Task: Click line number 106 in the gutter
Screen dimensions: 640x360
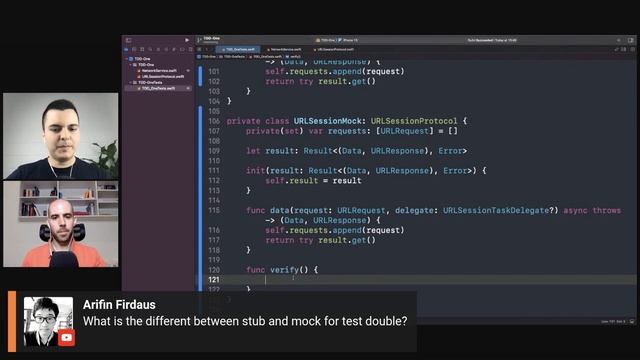Action: (214, 121)
